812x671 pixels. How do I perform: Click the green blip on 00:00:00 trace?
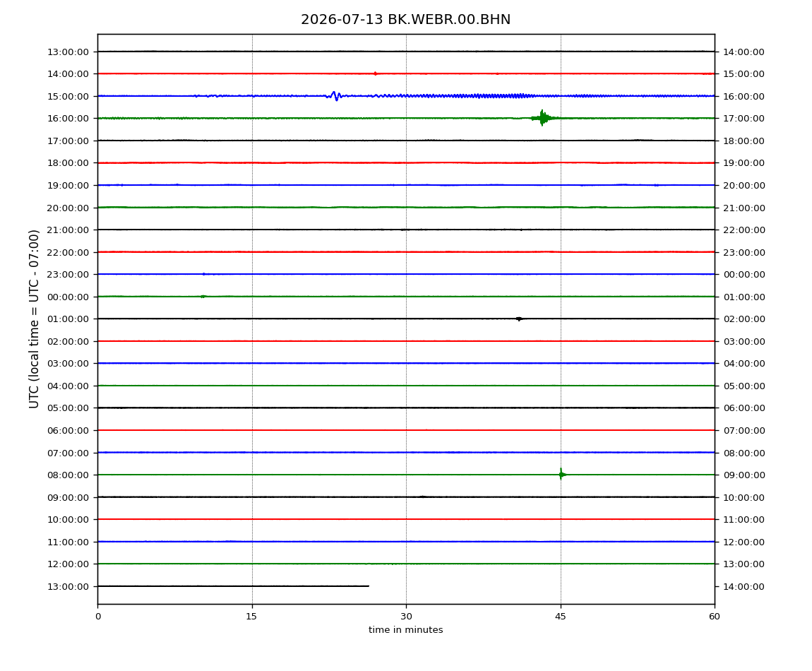tap(203, 297)
